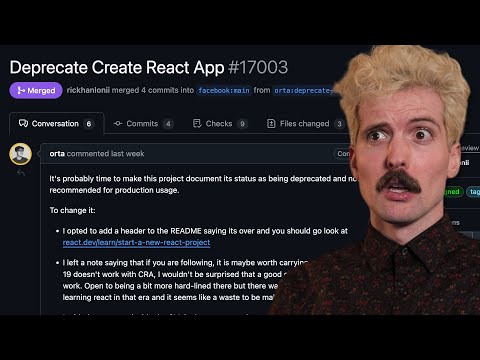
Task: Click orta's profile avatar
Action: pos(21,154)
